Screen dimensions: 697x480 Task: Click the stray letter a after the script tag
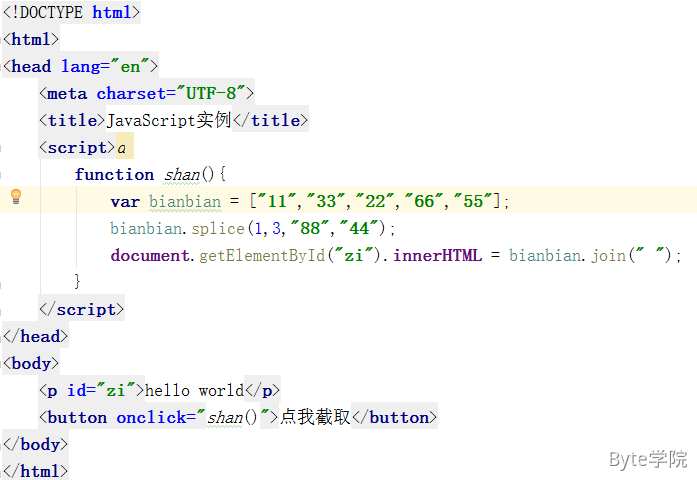coord(121,148)
